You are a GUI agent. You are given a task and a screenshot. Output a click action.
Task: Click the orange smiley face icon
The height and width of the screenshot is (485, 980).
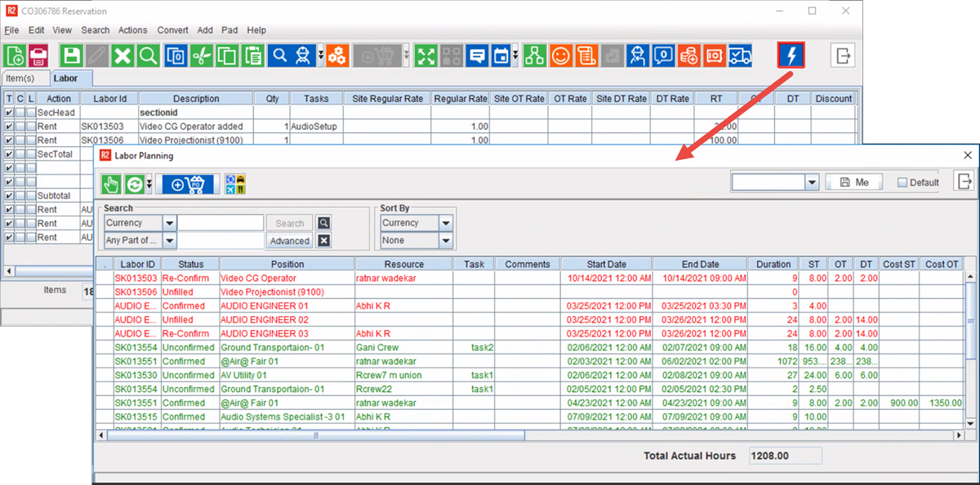pyautogui.click(x=559, y=56)
